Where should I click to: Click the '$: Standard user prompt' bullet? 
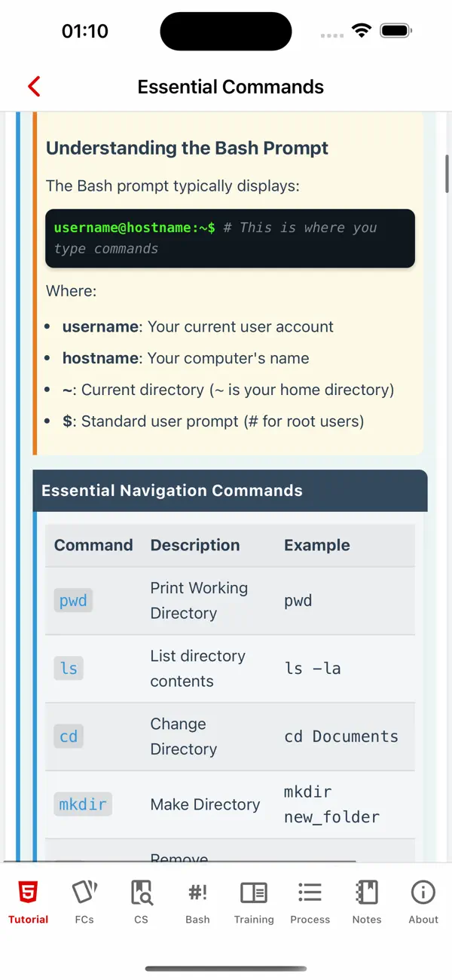point(213,421)
